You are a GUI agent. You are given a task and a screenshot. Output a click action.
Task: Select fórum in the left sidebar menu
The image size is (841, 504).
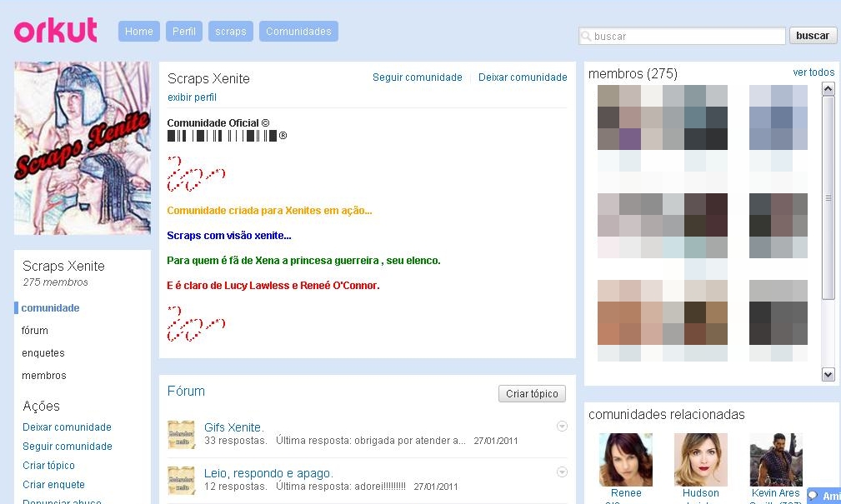tap(35, 330)
